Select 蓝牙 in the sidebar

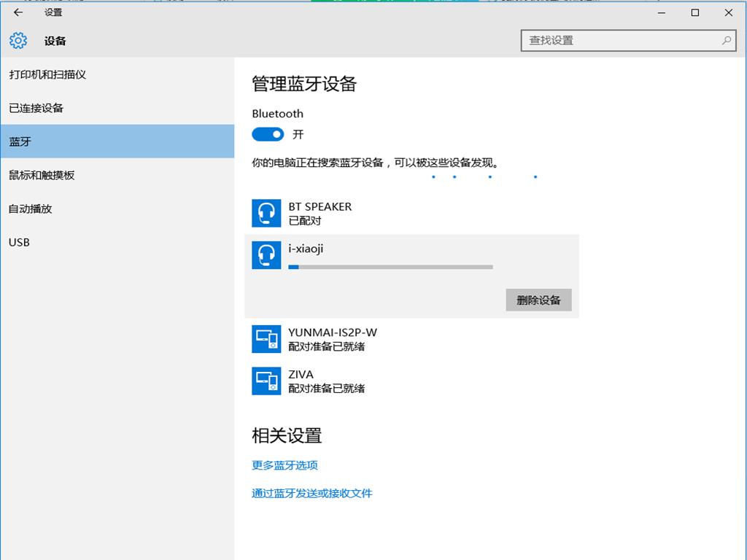20,141
